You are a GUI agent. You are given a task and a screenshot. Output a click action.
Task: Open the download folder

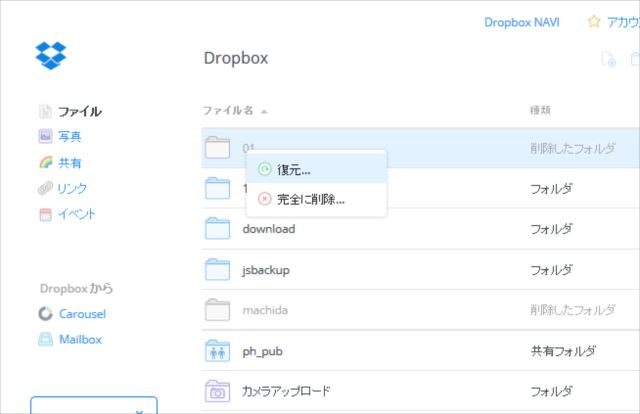[x=269, y=229]
